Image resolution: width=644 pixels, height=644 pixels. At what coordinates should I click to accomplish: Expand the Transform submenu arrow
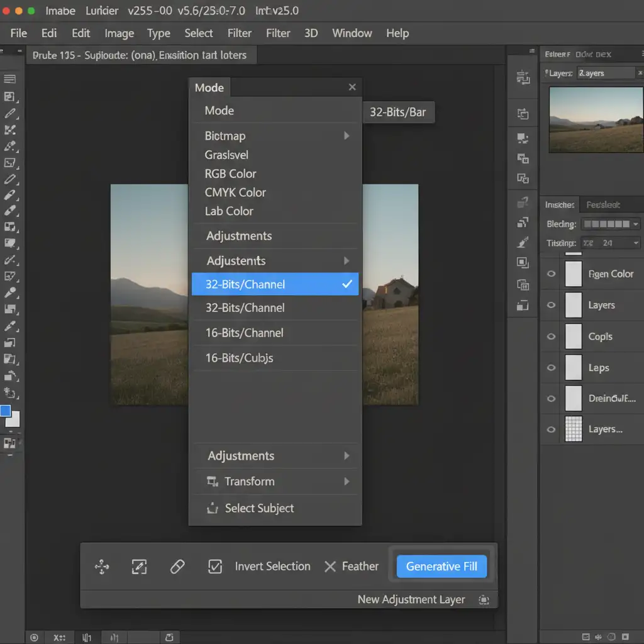(x=347, y=482)
